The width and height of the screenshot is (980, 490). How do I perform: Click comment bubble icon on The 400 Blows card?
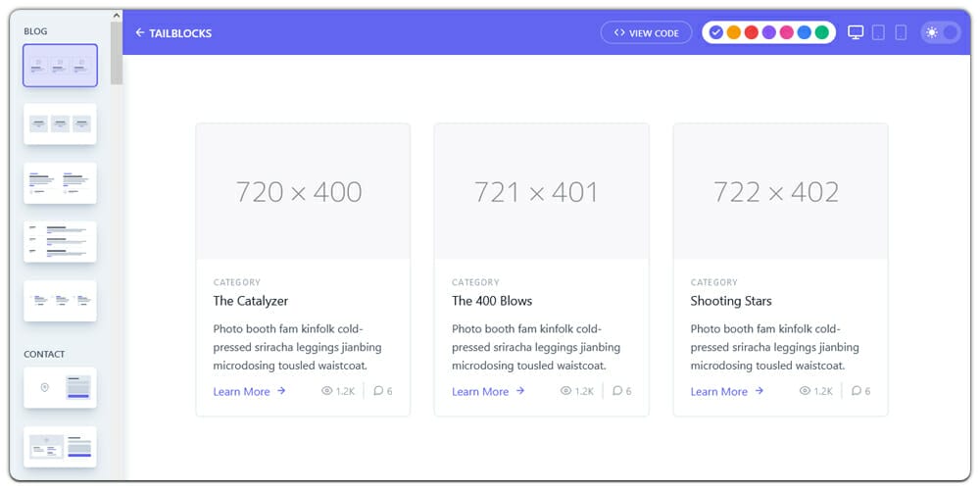click(x=617, y=391)
